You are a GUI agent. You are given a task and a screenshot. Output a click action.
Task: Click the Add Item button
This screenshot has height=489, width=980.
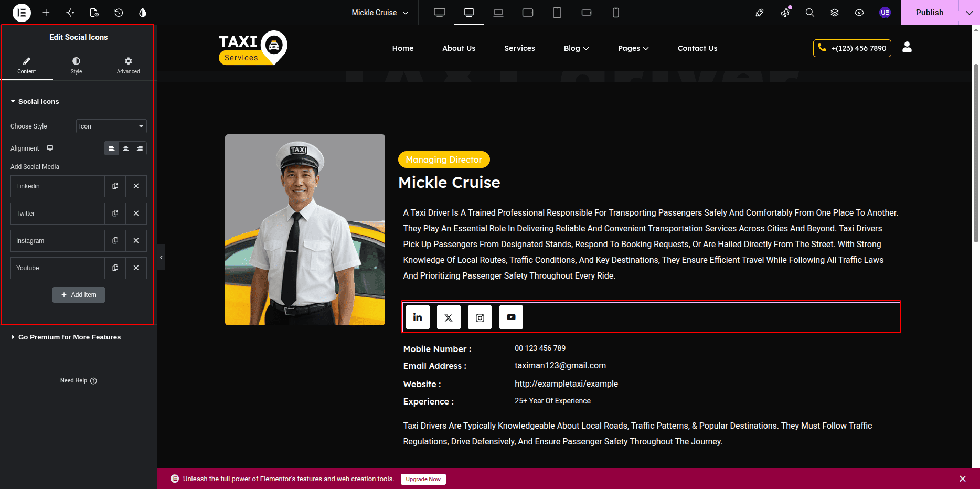[x=79, y=295]
